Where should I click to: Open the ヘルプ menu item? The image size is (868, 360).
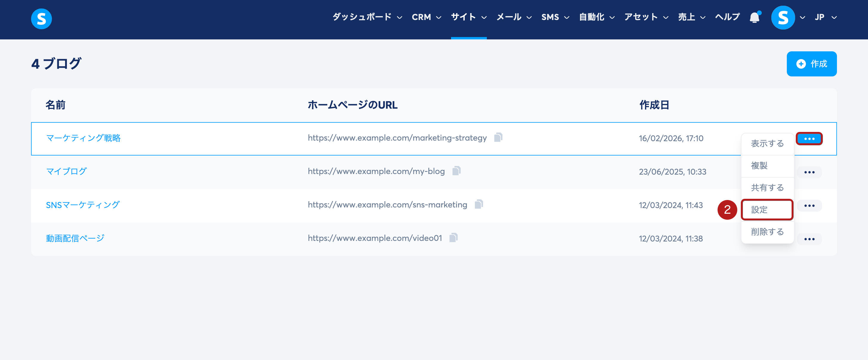(727, 17)
